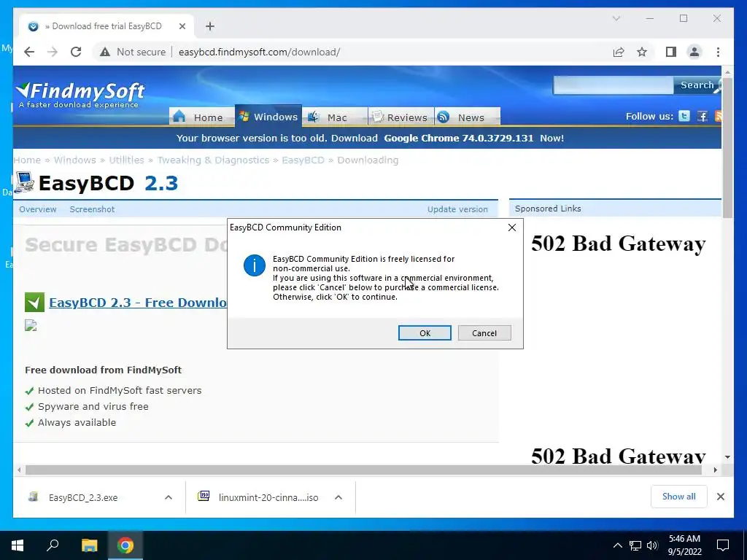
Task: Open the Mac site tab
Action: coord(334,117)
